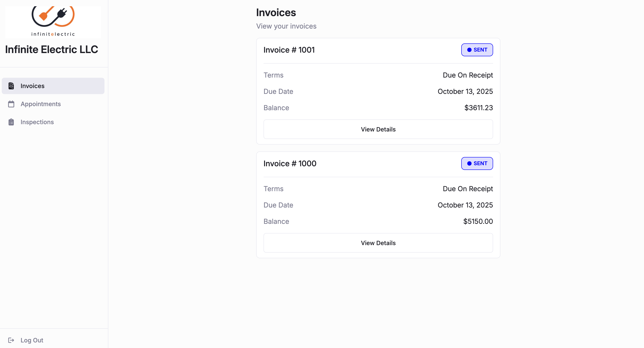The width and height of the screenshot is (644, 348).
Task: Click the Log Out arrow icon
Action: [x=11, y=340]
